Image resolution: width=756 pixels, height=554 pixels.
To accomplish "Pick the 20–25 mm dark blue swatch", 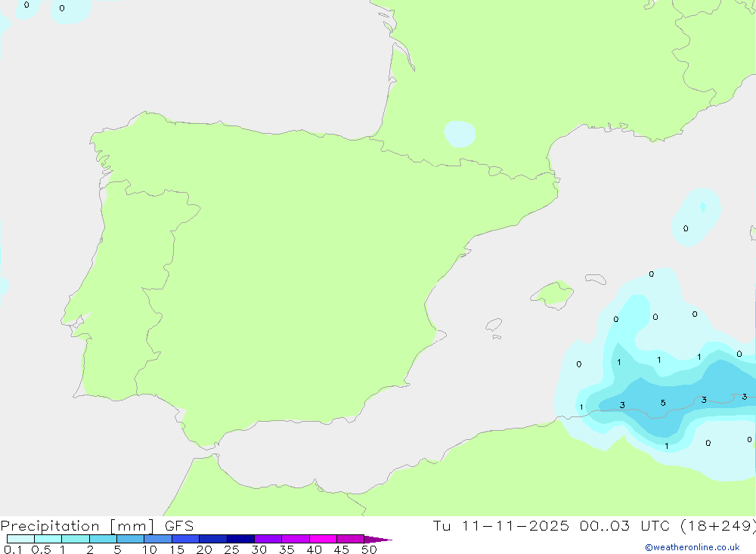I will 212,539.
